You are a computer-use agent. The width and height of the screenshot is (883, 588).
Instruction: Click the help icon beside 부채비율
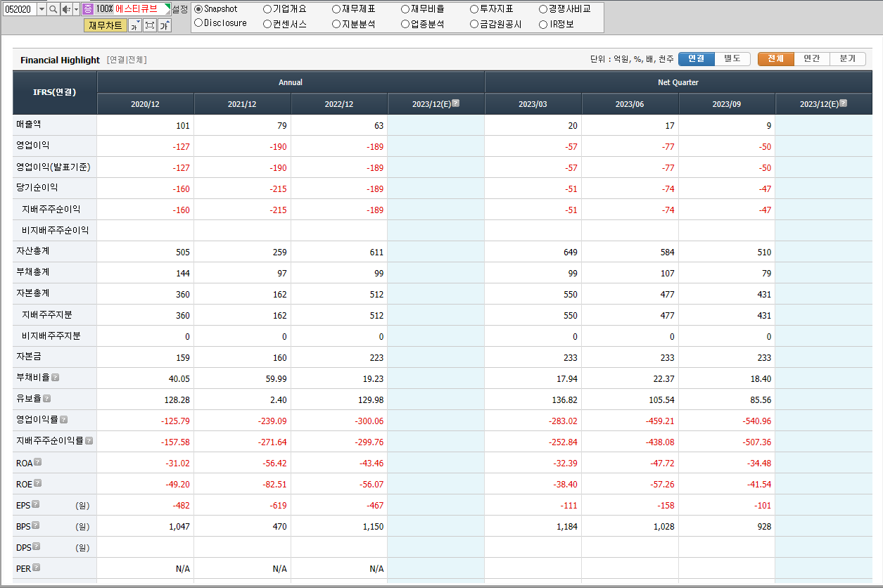click(x=56, y=377)
